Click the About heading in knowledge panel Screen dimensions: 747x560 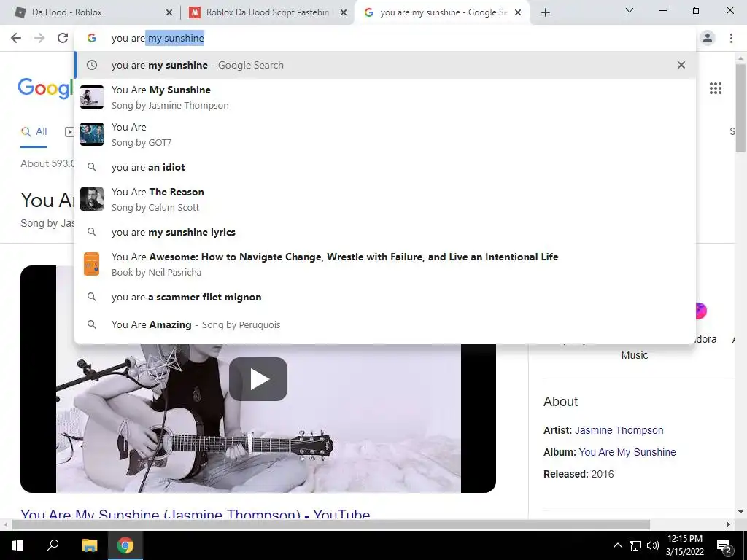561,402
